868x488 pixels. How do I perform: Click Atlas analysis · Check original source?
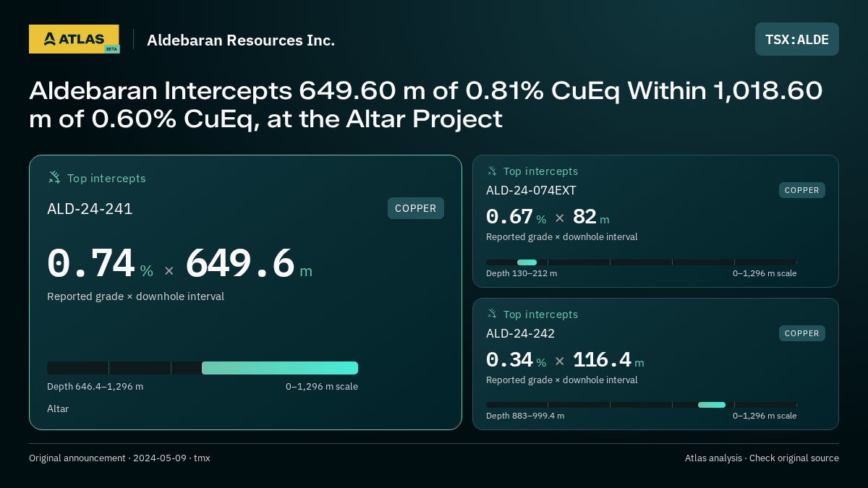(762, 458)
